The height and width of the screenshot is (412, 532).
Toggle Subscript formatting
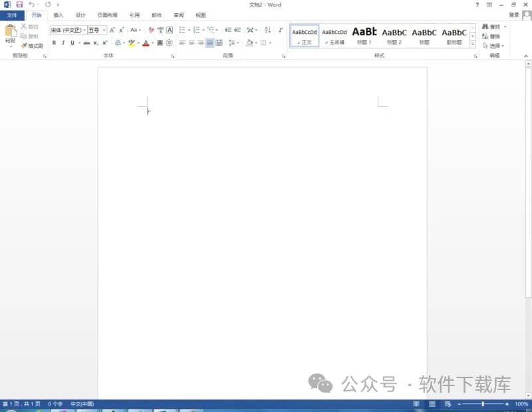point(96,43)
